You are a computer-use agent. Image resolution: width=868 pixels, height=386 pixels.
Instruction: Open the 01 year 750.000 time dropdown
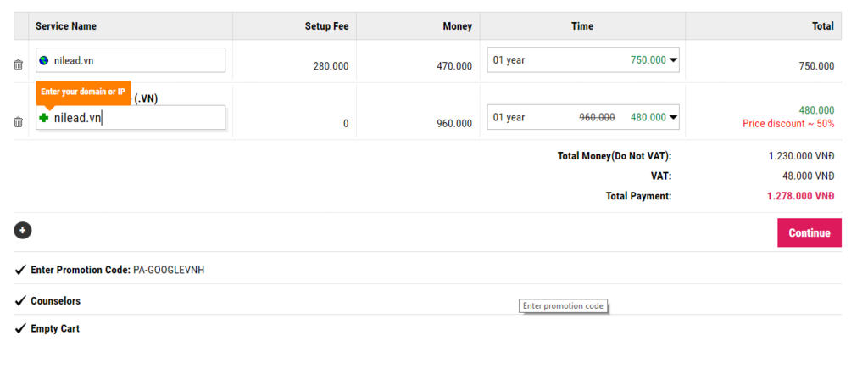(x=583, y=60)
